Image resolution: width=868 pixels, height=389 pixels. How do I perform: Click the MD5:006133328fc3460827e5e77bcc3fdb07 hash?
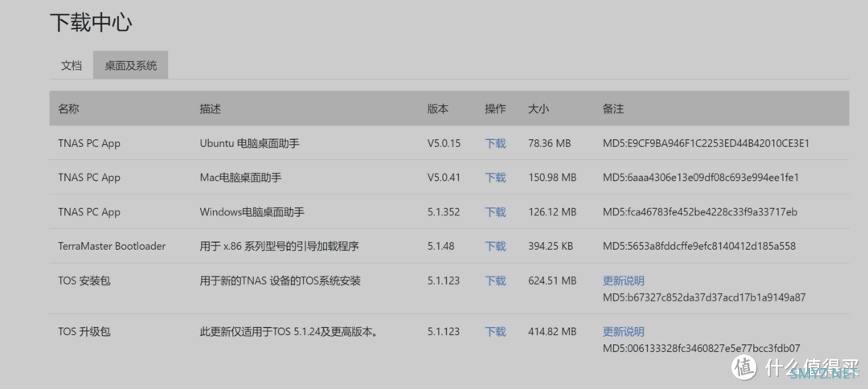coord(702,349)
